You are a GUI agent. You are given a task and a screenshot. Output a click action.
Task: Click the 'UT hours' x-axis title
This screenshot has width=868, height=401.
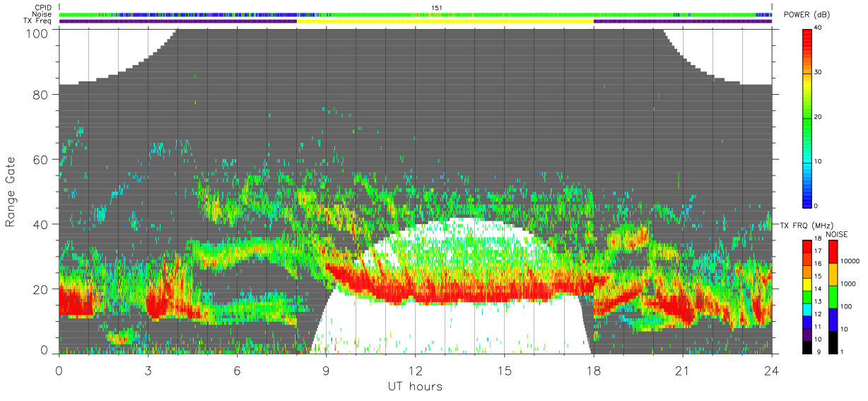click(415, 386)
